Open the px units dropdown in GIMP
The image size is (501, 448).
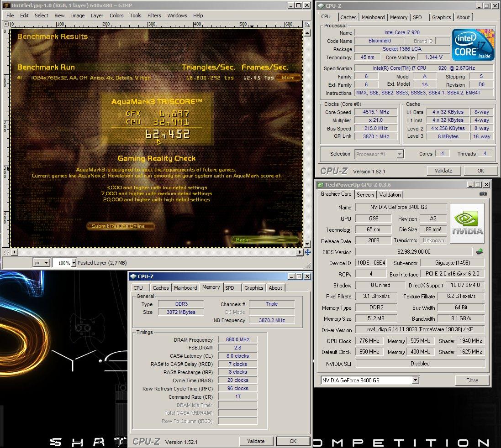pos(42,263)
